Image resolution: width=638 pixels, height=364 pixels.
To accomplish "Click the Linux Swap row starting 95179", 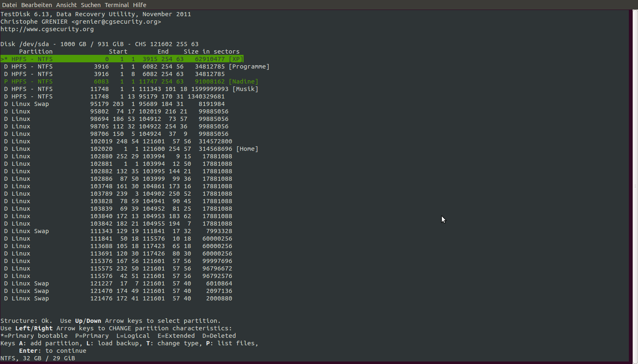I will pyautogui.click(x=114, y=104).
